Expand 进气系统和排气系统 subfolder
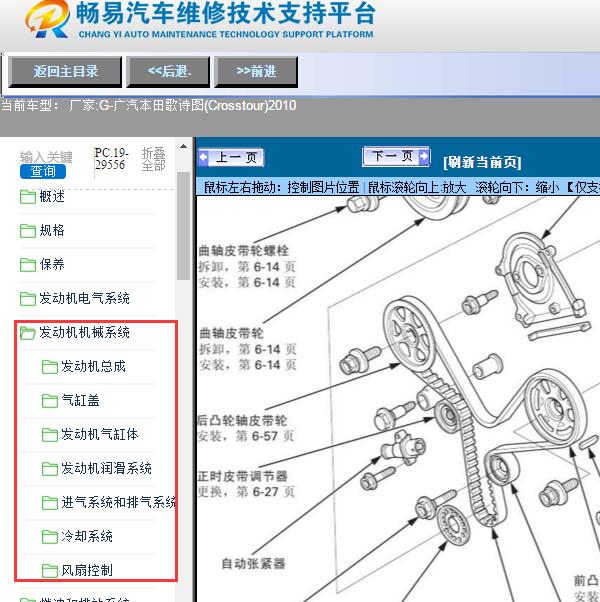This screenshot has width=600, height=602. click(x=118, y=502)
